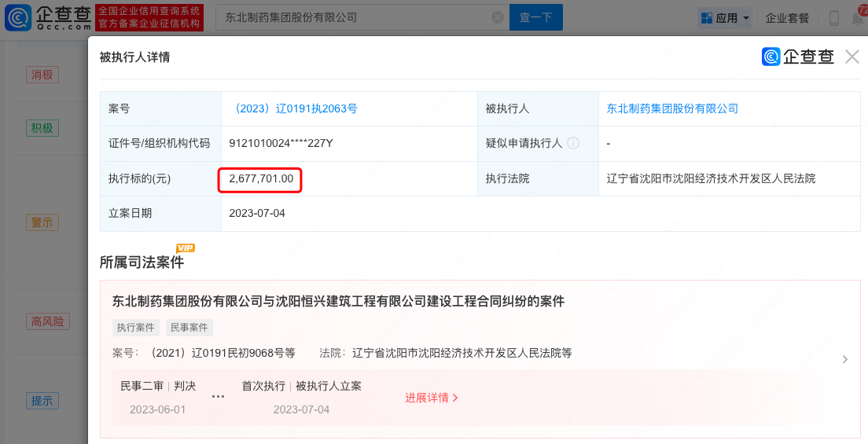
Task: Open 东北制药集团股份有限公司 company link
Action: [672, 108]
